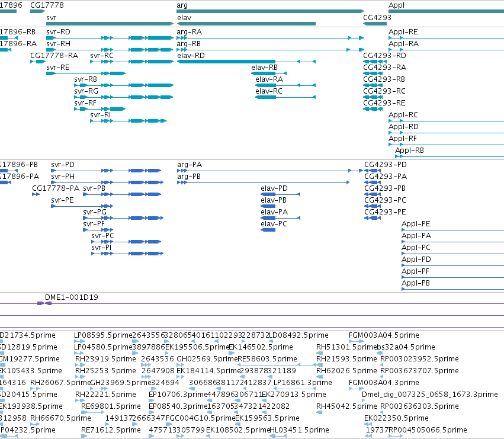Select the RH22221.5prime EST label
The width and height of the screenshot is (504, 439).
(105, 395)
